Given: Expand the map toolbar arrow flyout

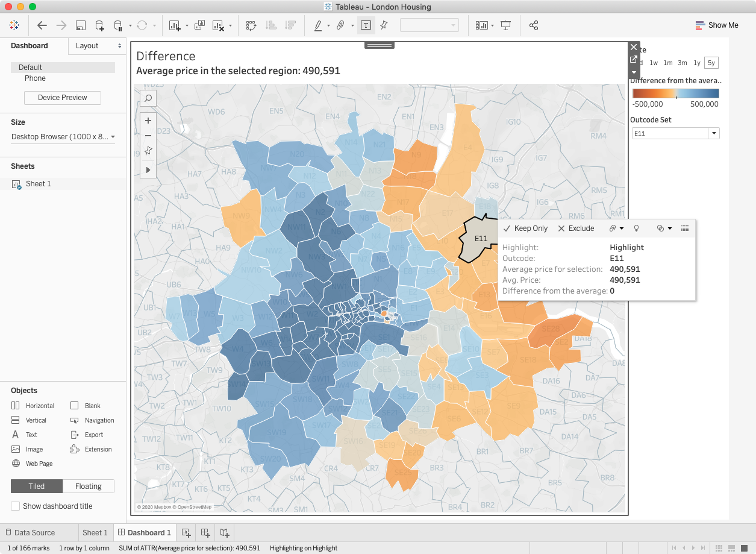Looking at the screenshot, I should [148, 171].
